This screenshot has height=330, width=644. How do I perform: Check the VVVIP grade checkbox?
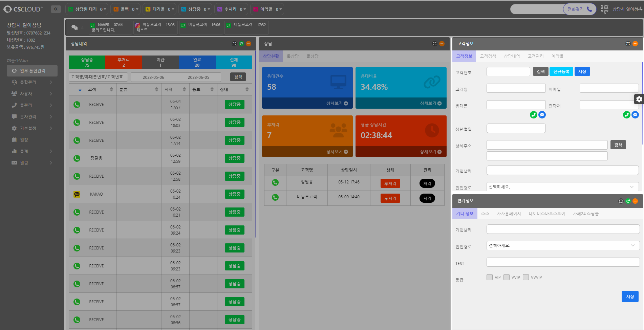coord(526,277)
